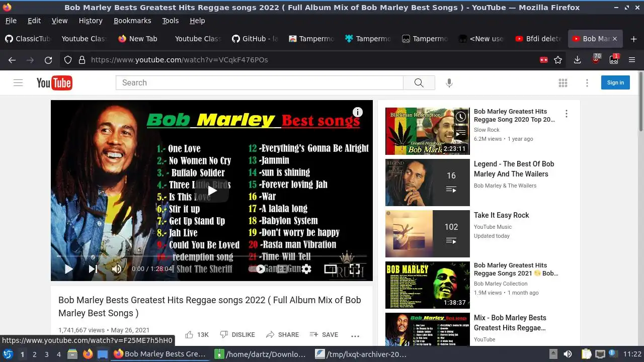Switch to the ClassicTube GitHub tab
644x362 pixels.
pyautogui.click(x=28, y=39)
